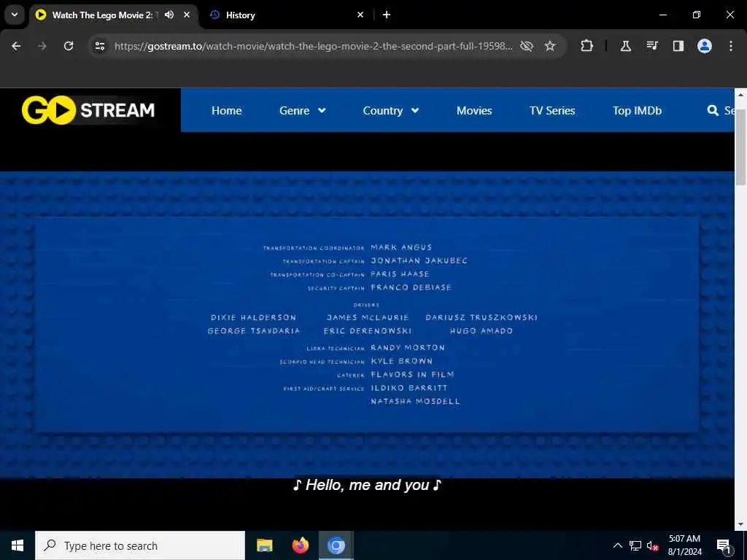Restore down the Chrome window
Viewport: 747px width, 560px height.
click(696, 15)
